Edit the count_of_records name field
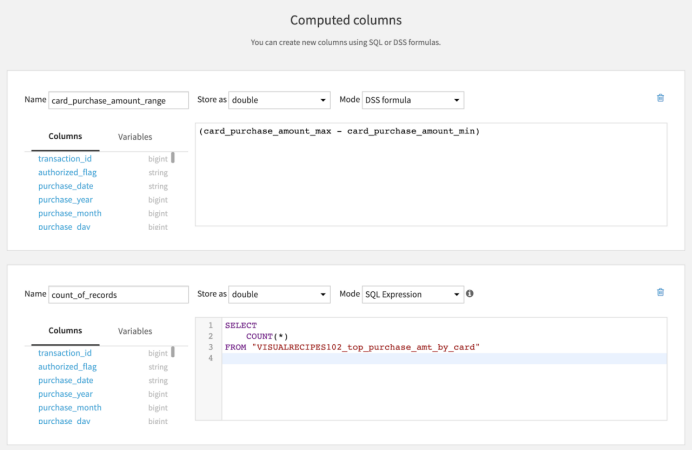Screen dimensions: 692x450 tap(118, 295)
